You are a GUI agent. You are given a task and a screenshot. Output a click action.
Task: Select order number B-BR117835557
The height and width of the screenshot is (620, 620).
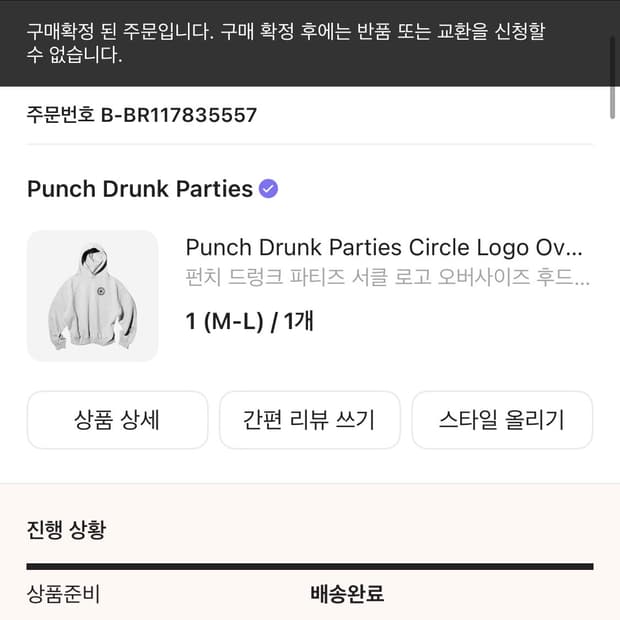[x=179, y=115]
